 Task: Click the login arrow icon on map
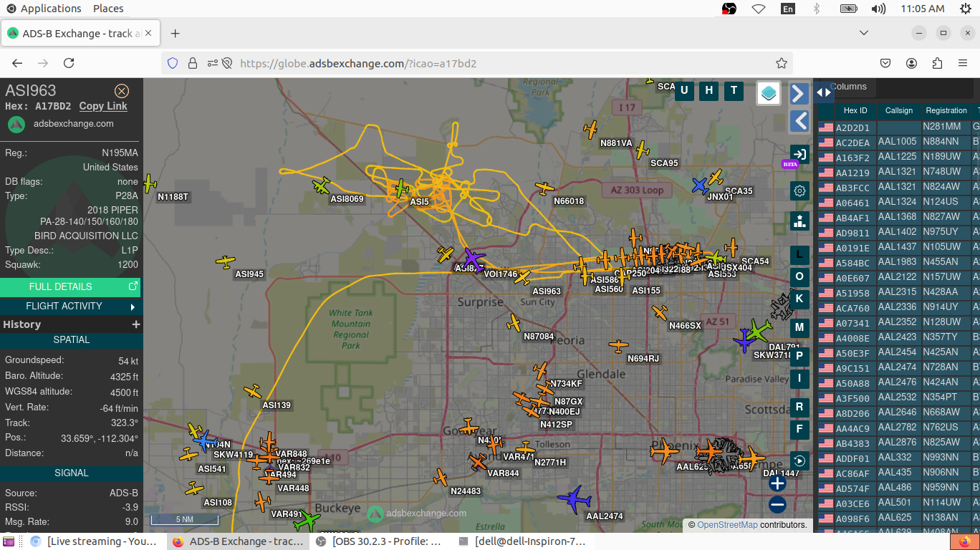click(x=800, y=154)
